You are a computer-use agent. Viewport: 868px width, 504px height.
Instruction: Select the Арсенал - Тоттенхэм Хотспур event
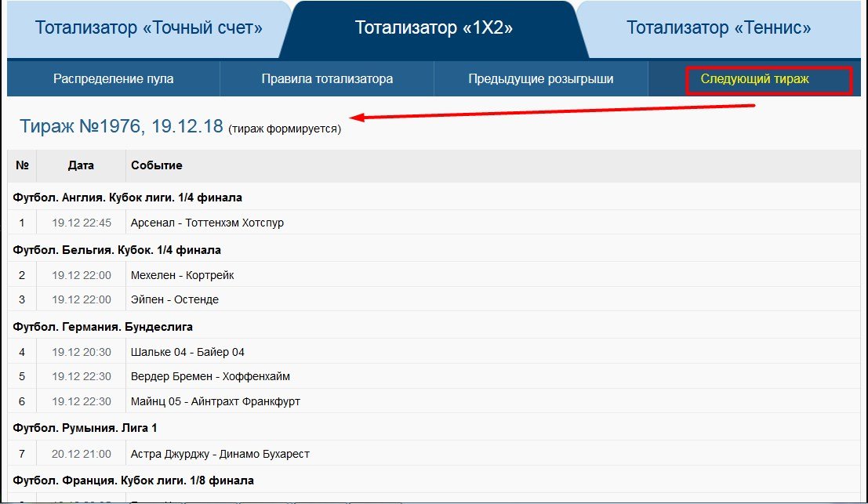pos(207,223)
